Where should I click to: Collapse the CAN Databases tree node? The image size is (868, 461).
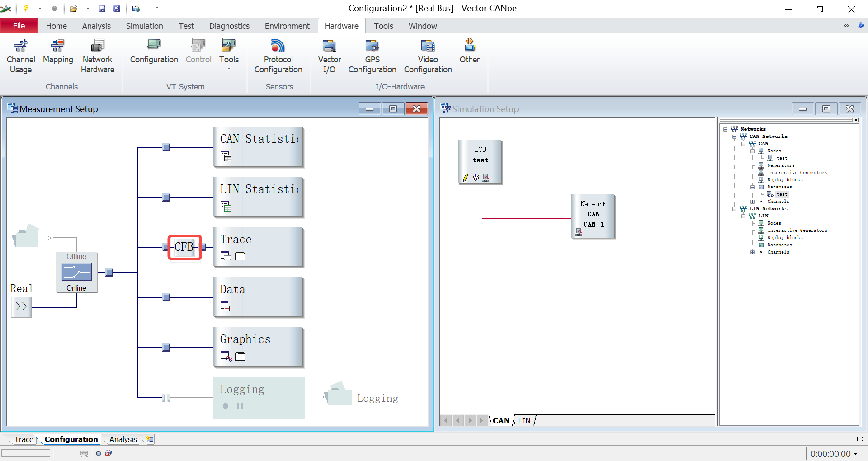[753, 187]
